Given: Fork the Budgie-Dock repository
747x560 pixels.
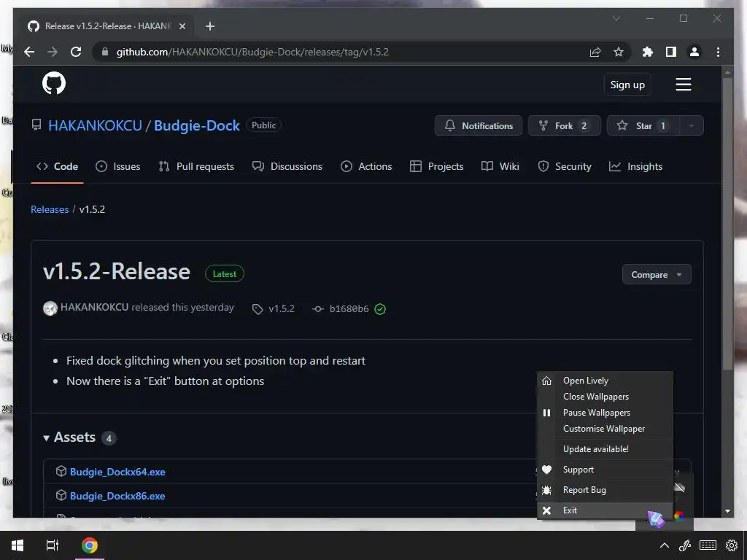Looking at the screenshot, I should pos(564,125).
